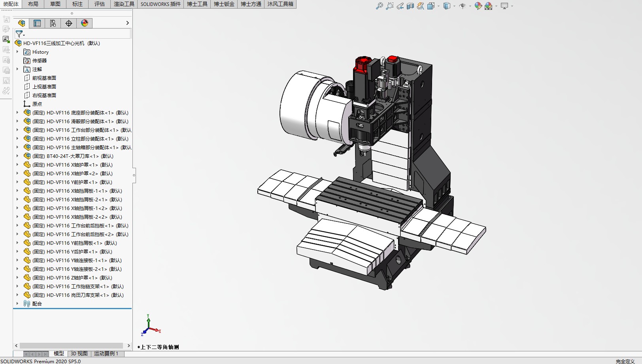This screenshot has width=642, height=364.
Task: Open the SOLIDWORKS 插件 tab
Action: coord(160,4)
